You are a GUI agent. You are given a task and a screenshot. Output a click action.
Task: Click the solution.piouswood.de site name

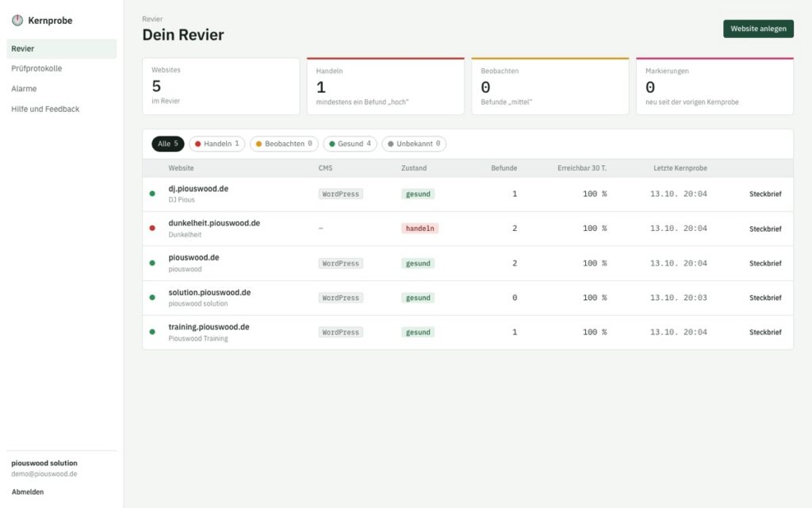tap(209, 292)
